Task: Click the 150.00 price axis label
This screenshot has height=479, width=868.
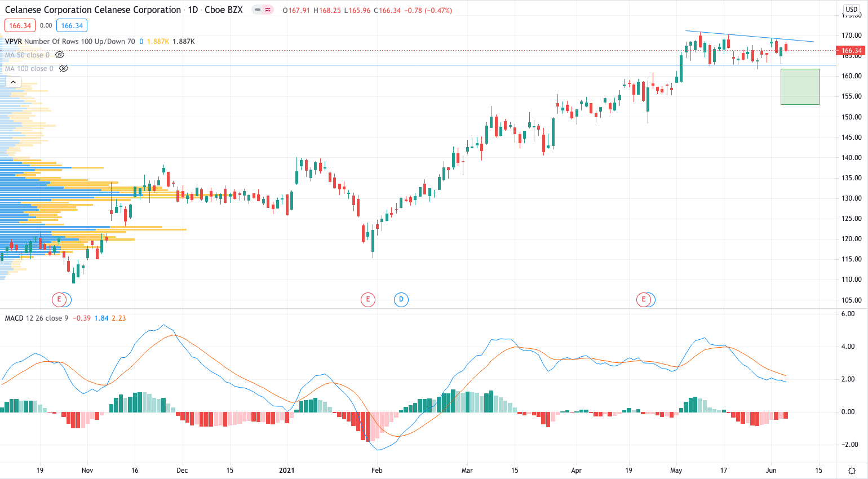Action: (852, 117)
